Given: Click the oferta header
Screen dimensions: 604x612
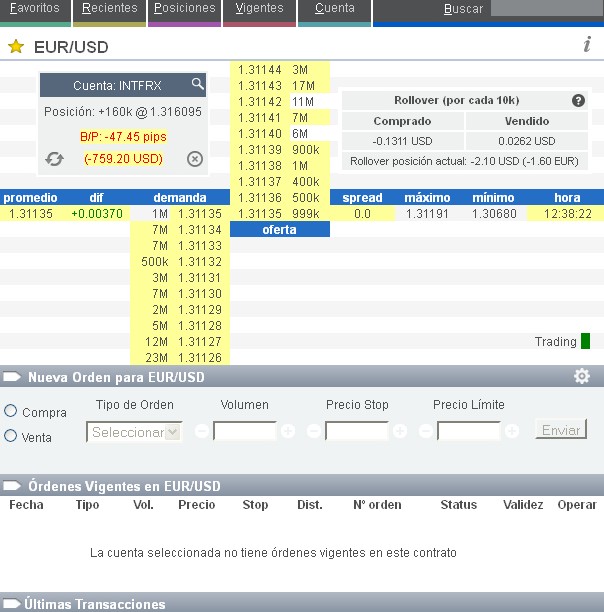Looking at the screenshot, I should [x=280, y=229].
